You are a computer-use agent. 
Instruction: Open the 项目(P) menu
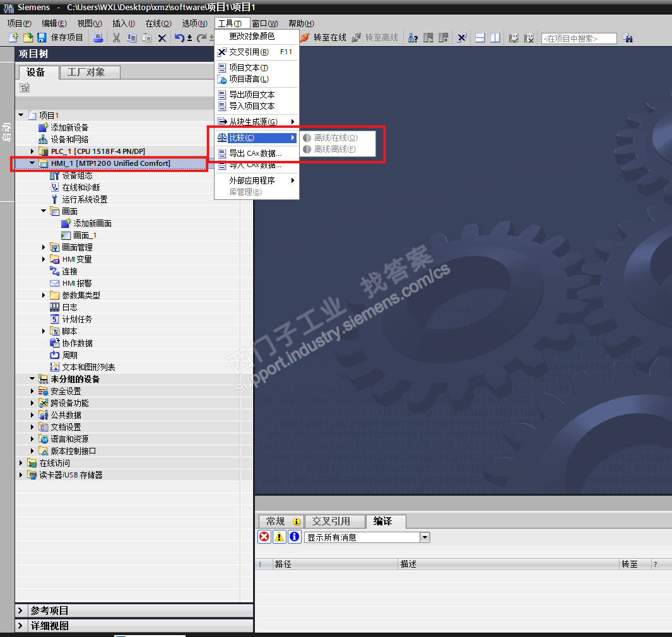click(20, 23)
